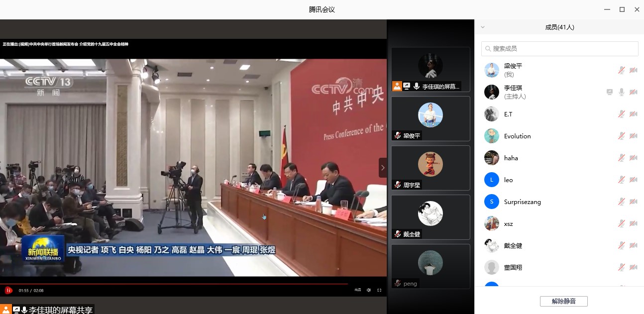This screenshot has height=314, width=644.
Task: Click 李佳琪's camera icon in member list
Action: pyautogui.click(x=634, y=92)
